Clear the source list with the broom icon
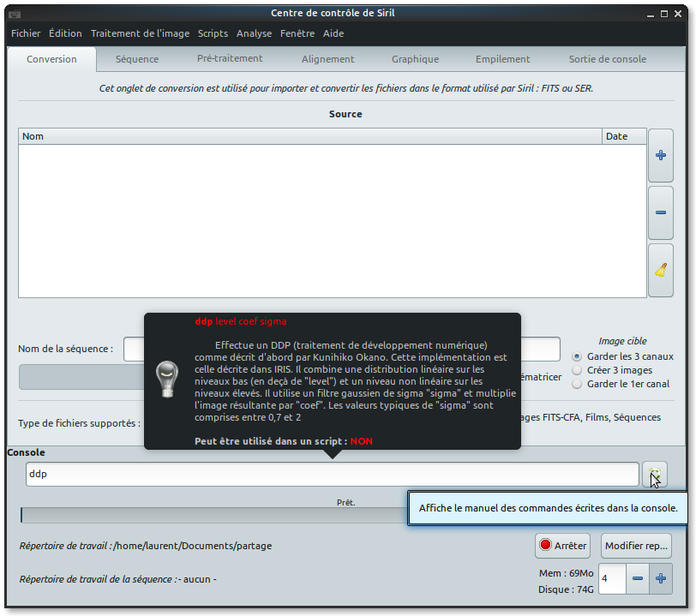 tap(661, 270)
